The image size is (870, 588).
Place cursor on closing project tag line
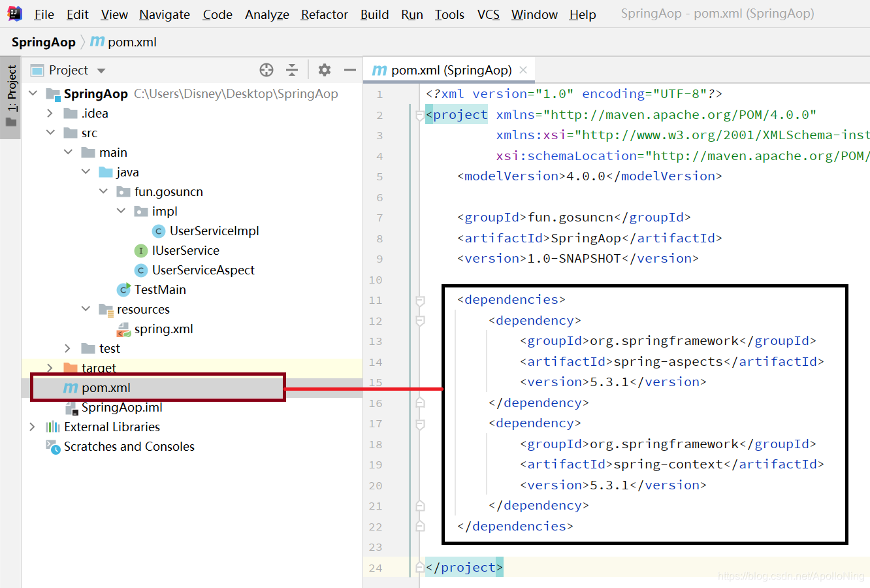[464, 567]
